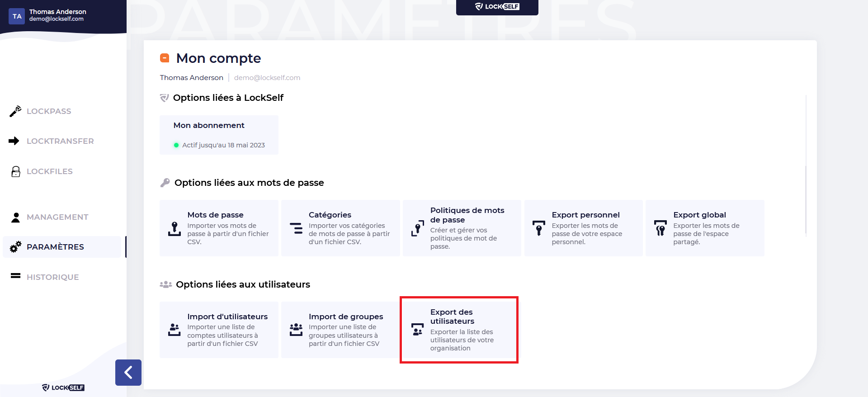Open the Politiques de mots de passe card
The width and height of the screenshot is (868, 397).
point(462,228)
